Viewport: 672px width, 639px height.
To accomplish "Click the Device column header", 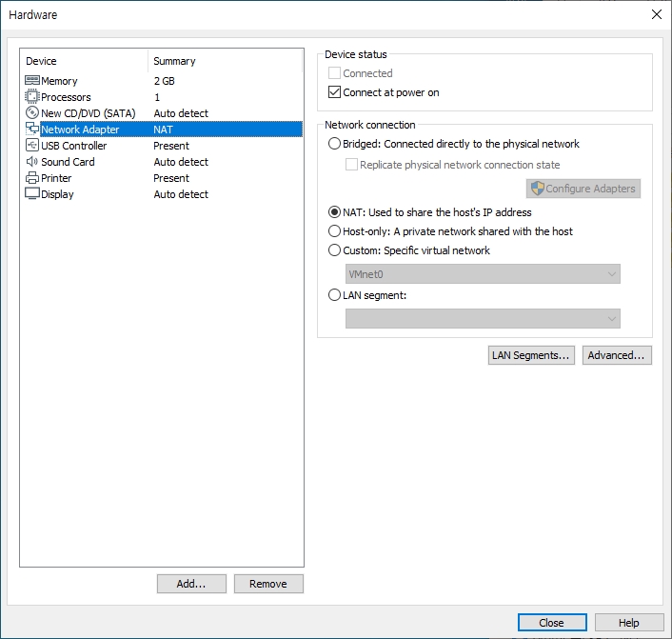I will [x=84, y=61].
